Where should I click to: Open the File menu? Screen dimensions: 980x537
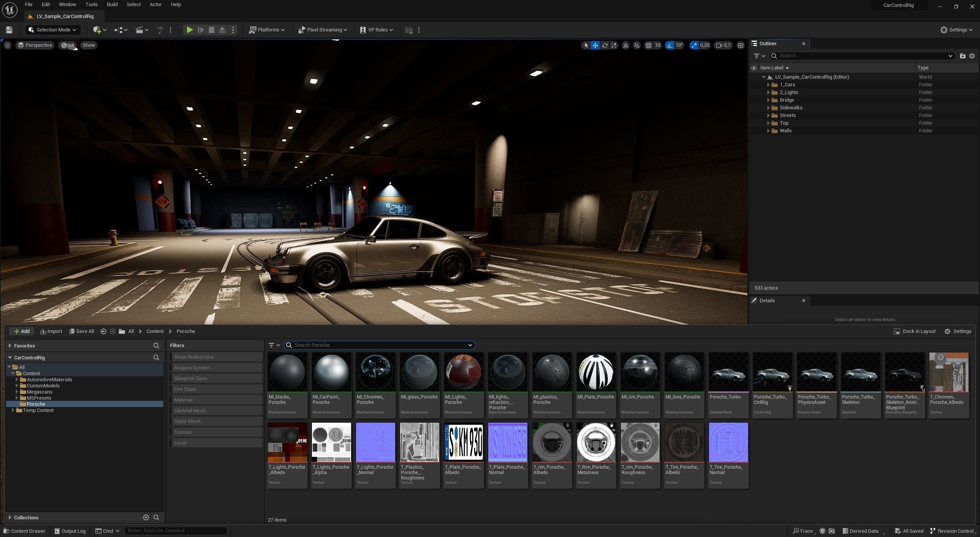pyautogui.click(x=29, y=5)
